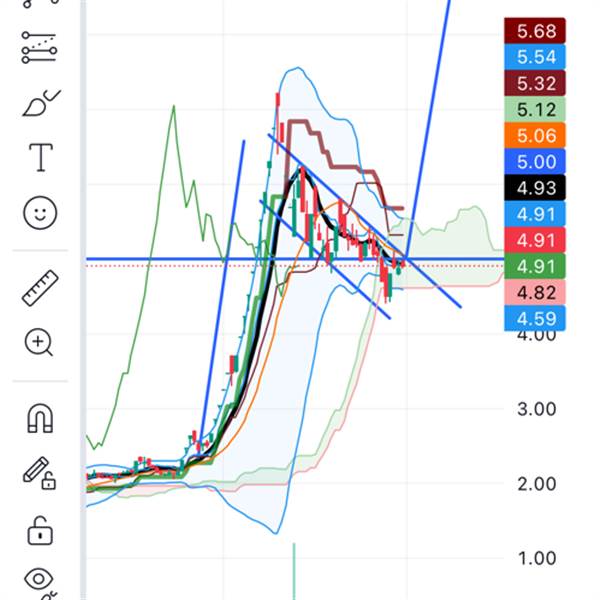Screen dimensions: 600x600
Task: Select the Fibonacci/Gann pattern tool
Action: 40,47
